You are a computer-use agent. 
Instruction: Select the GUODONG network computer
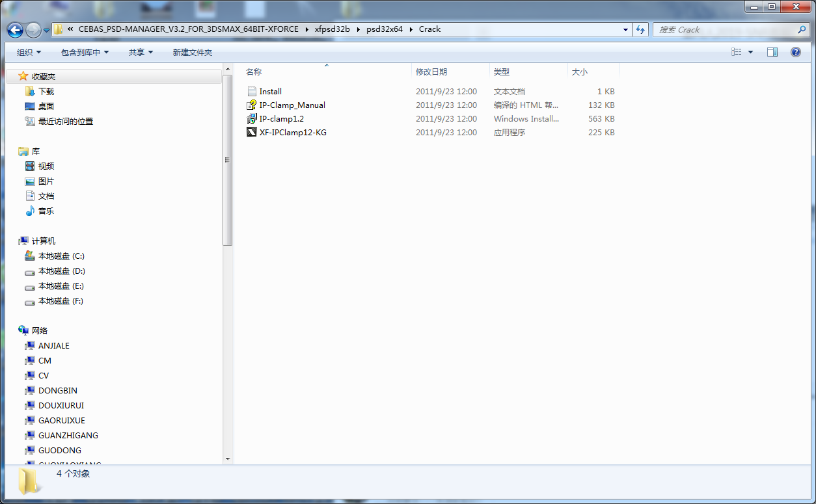(x=60, y=450)
